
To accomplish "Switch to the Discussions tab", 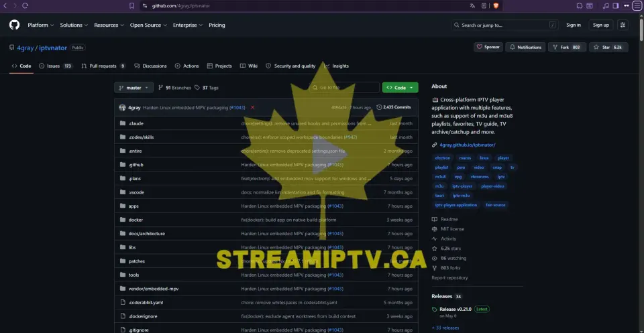I will pyautogui.click(x=150, y=66).
